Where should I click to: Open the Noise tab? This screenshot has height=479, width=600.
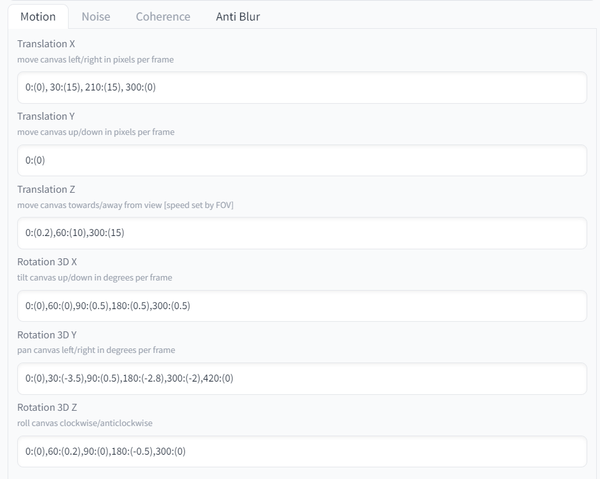[96, 16]
